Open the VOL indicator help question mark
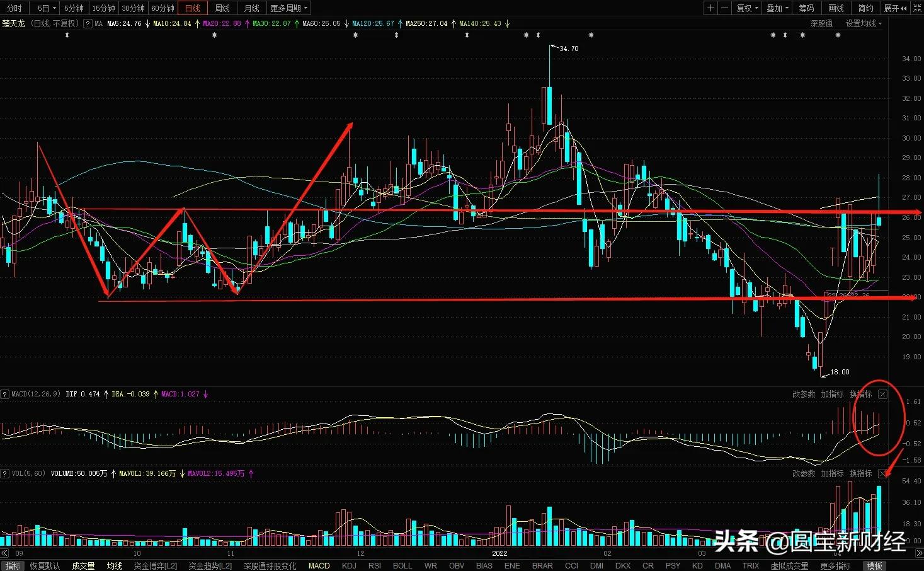The image size is (924, 571). [6, 473]
